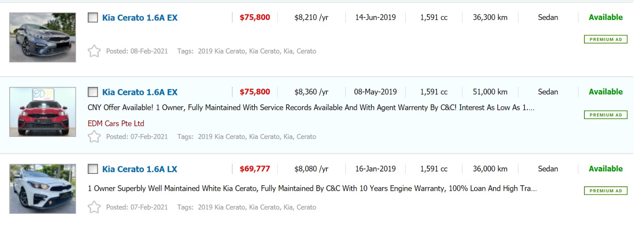This screenshot has height=227, width=644.
Task: Click the 1 Owner Superbly Well Maintained description
Action: (312, 188)
